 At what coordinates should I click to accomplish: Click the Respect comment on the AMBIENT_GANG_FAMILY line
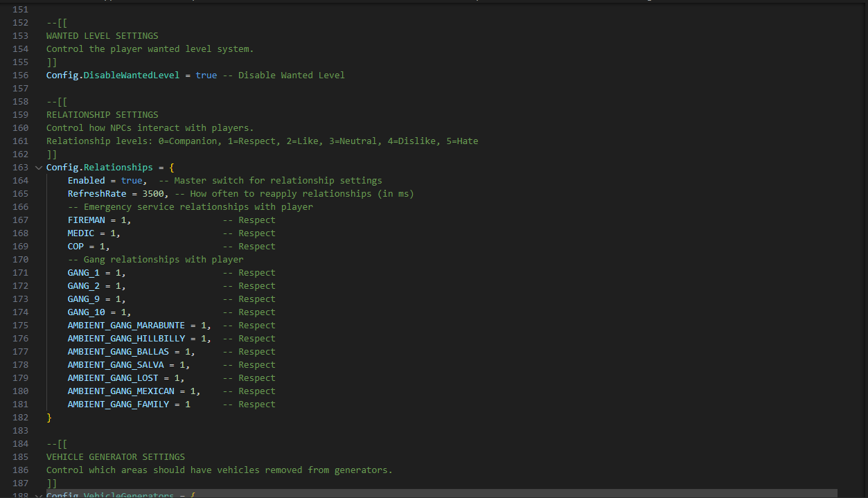pos(249,404)
